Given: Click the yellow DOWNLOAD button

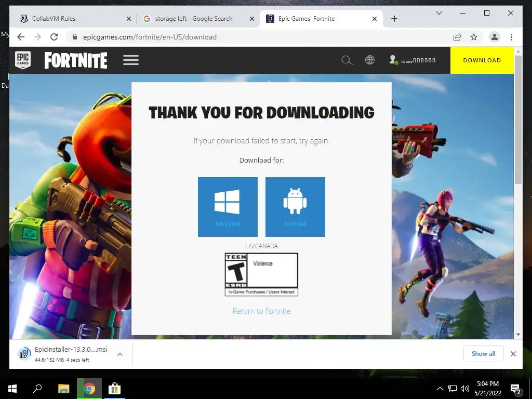Looking at the screenshot, I should (x=482, y=60).
